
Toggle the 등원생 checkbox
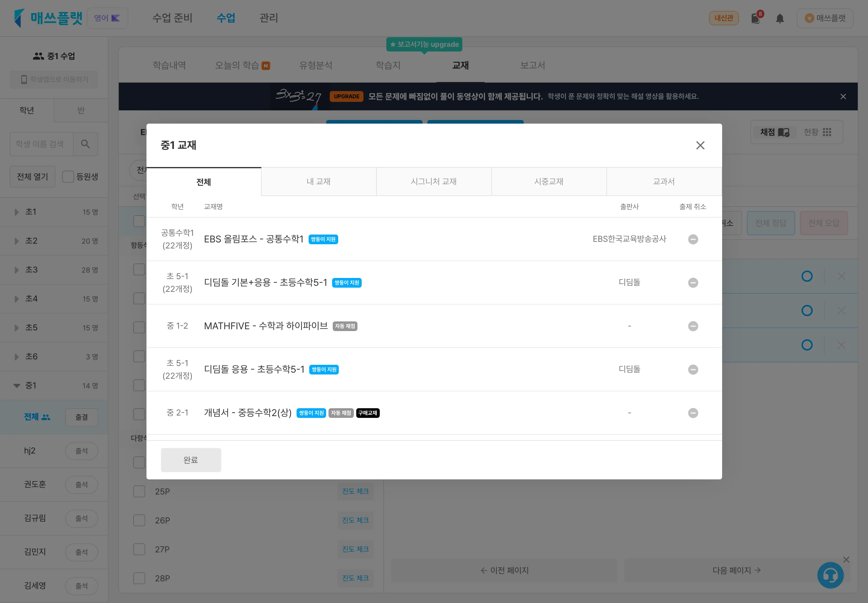click(x=68, y=176)
